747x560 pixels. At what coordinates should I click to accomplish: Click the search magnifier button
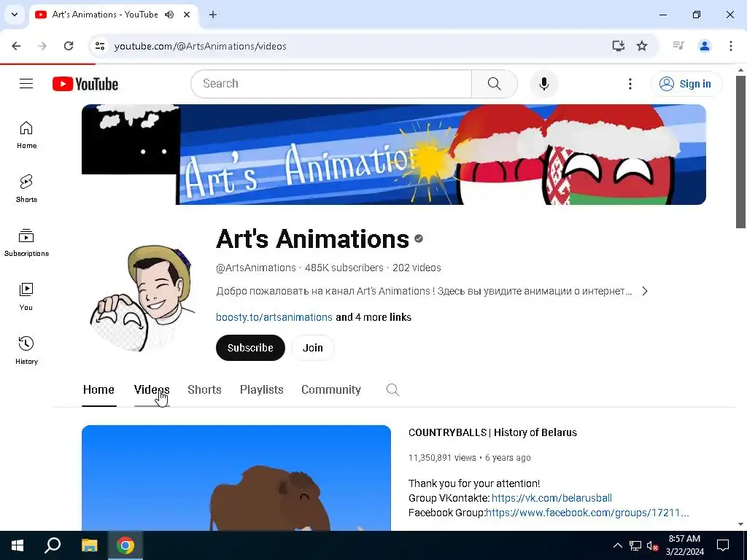click(x=494, y=84)
